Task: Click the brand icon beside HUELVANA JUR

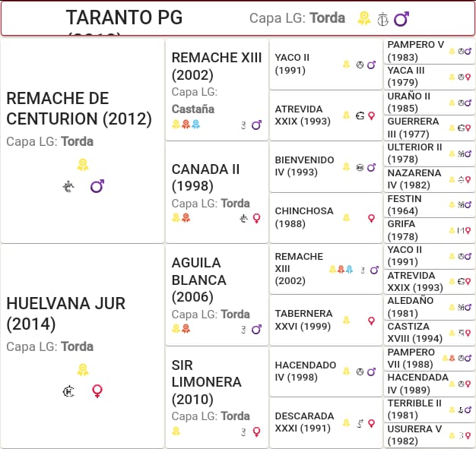Action: (x=68, y=391)
